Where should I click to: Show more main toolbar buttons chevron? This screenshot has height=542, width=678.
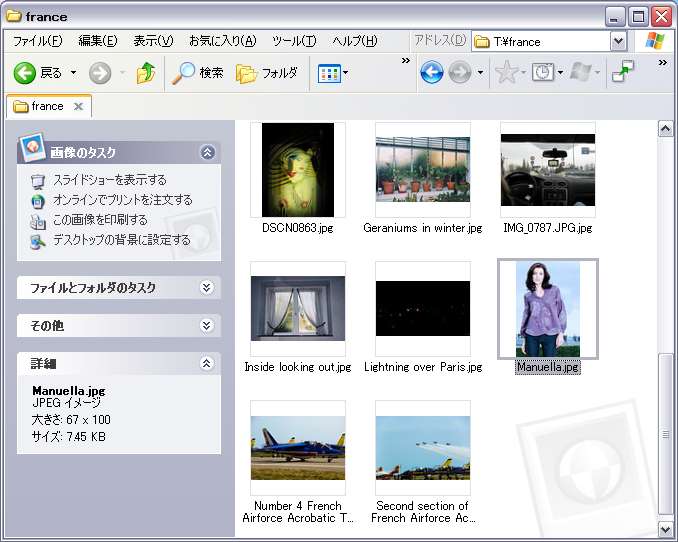[405, 61]
